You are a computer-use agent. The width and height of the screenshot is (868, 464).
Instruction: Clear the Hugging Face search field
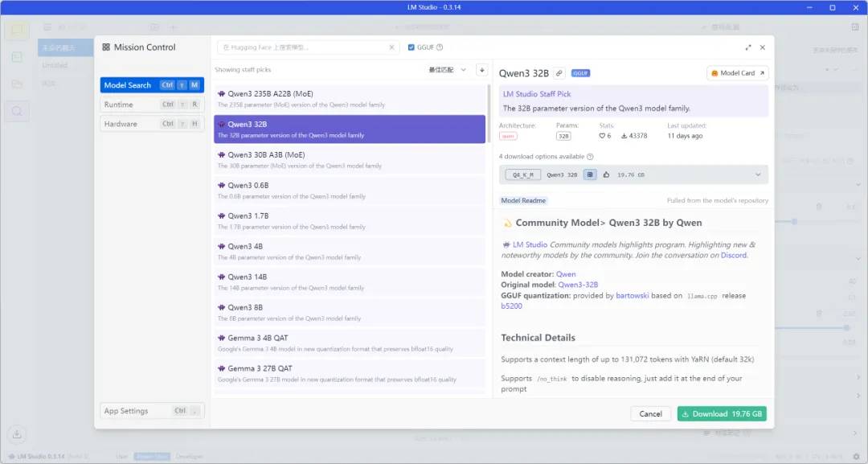pyautogui.click(x=392, y=47)
